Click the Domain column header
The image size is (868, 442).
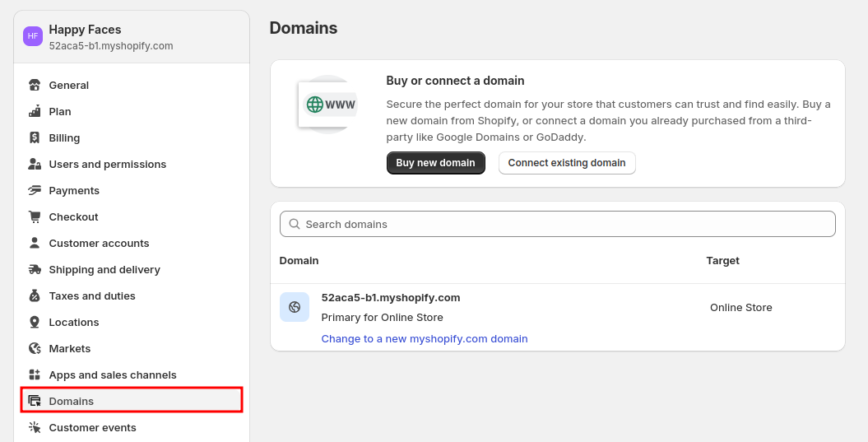(299, 260)
